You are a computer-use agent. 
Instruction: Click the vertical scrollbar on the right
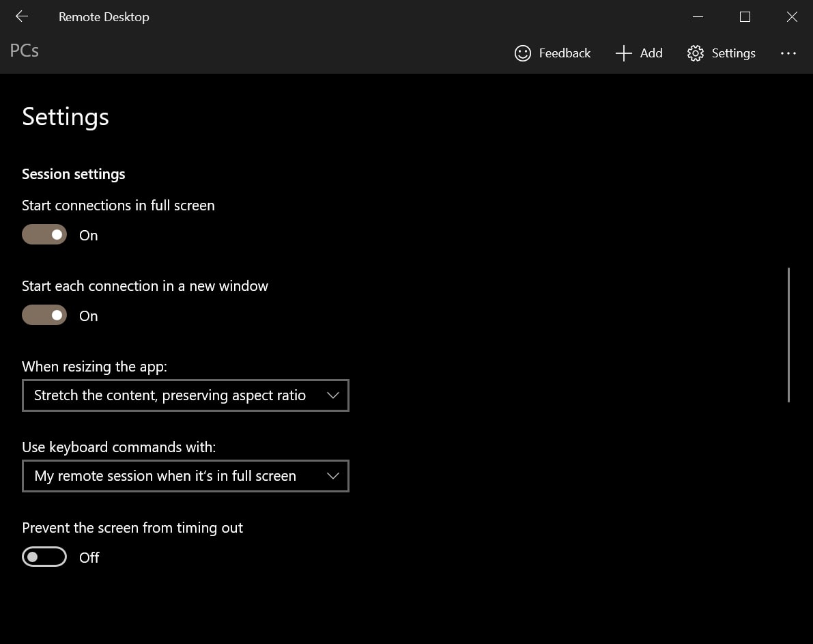[x=788, y=335]
